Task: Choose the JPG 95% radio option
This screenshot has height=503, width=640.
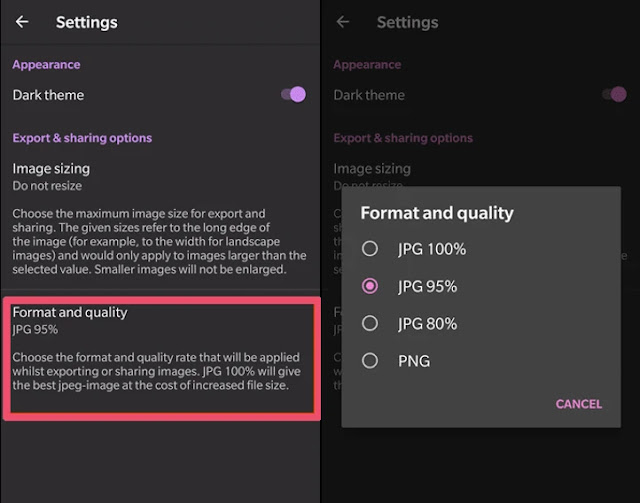Action: (370, 286)
